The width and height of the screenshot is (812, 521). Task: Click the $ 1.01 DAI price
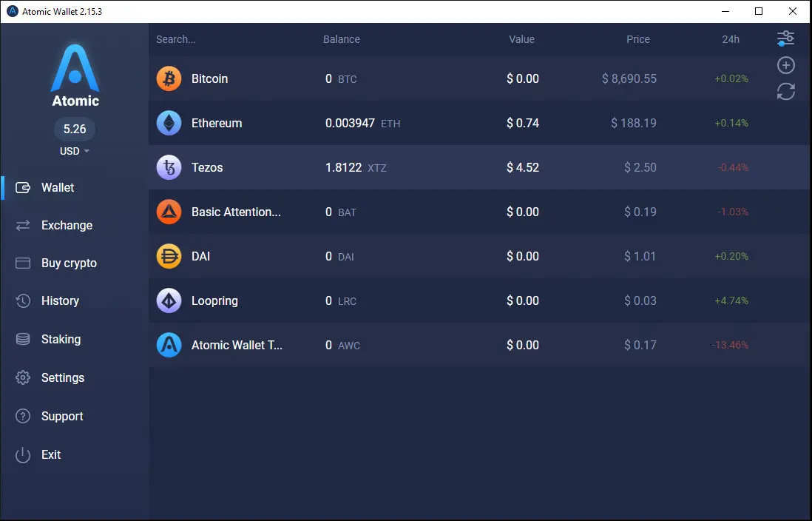click(x=640, y=256)
